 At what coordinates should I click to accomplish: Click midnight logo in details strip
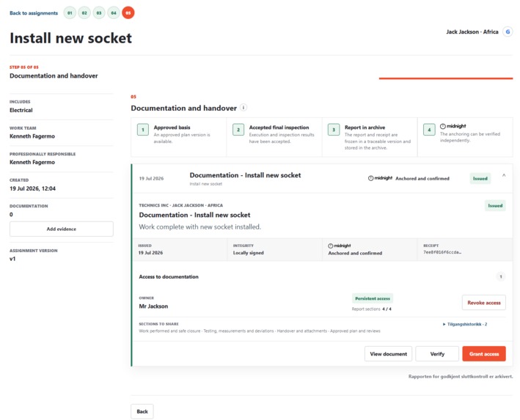pos(340,246)
